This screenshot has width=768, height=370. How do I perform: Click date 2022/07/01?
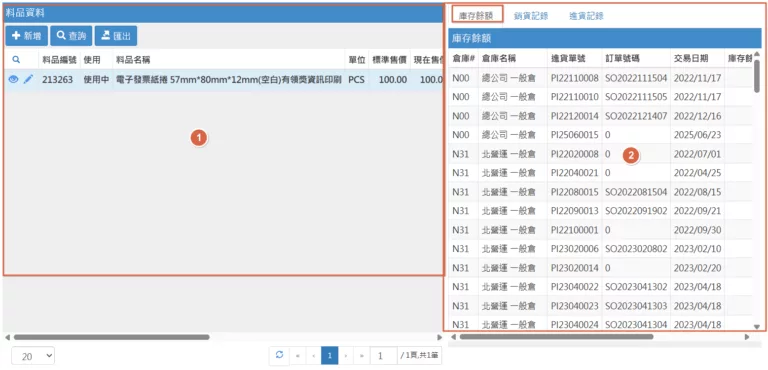coord(697,154)
